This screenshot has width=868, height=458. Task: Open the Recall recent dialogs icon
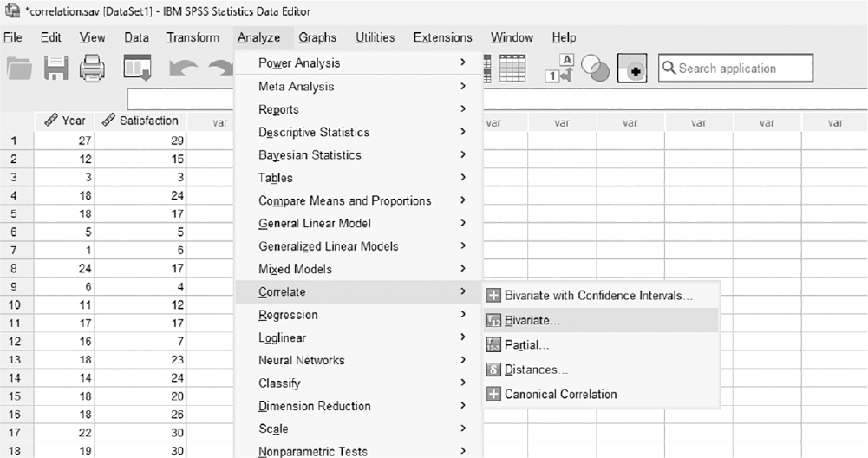[x=137, y=69]
